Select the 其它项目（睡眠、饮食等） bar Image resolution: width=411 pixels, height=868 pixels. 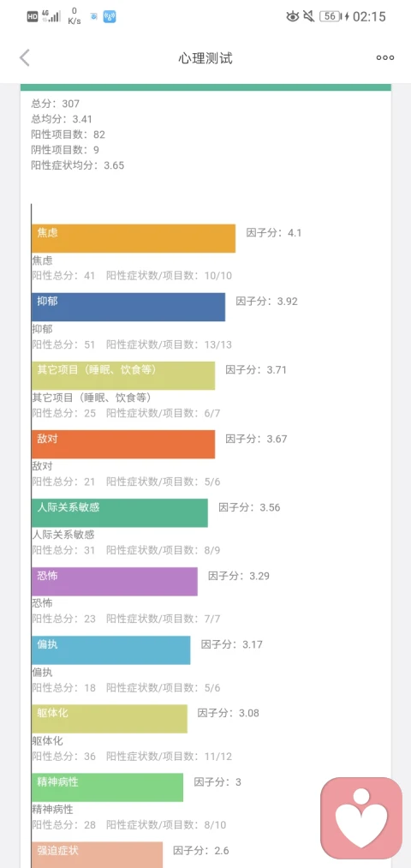(x=123, y=376)
